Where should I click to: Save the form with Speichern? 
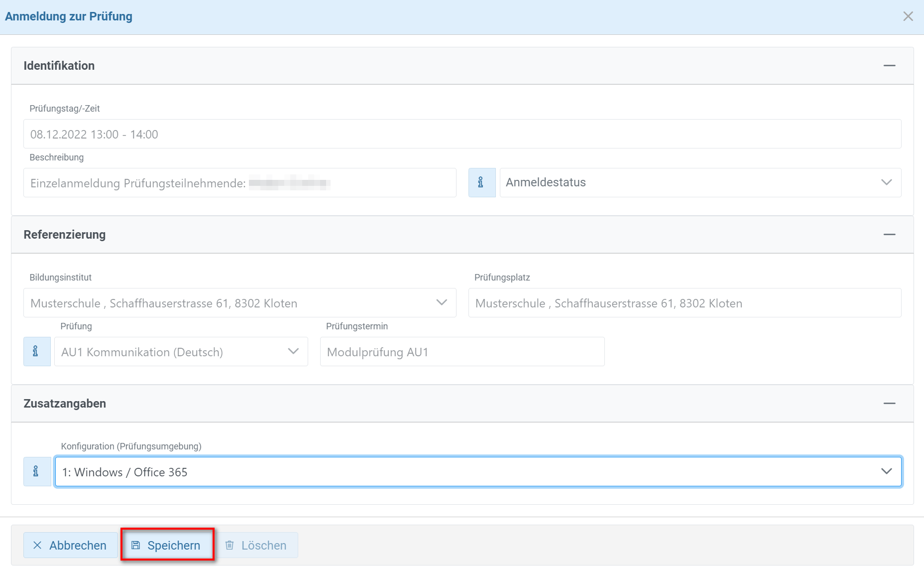[x=167, y=545]
